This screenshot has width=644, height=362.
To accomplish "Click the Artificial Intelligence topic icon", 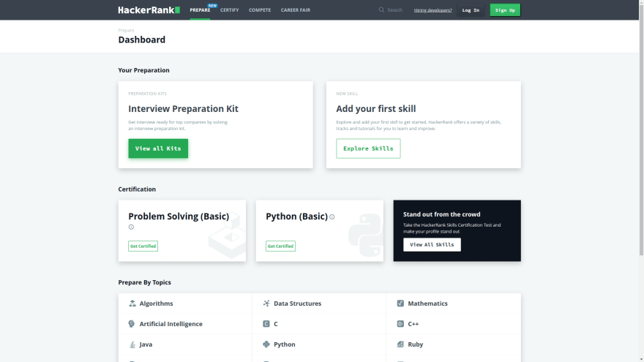I will pos(132,324).
